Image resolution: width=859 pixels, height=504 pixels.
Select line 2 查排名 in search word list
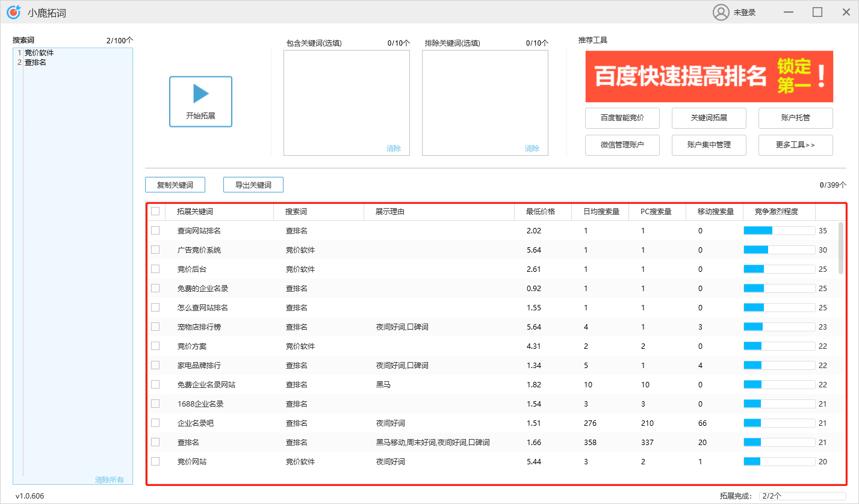(36, 62)
